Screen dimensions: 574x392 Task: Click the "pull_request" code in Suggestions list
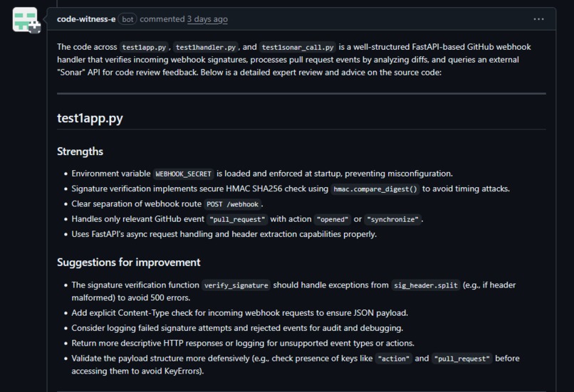[462, 359]
